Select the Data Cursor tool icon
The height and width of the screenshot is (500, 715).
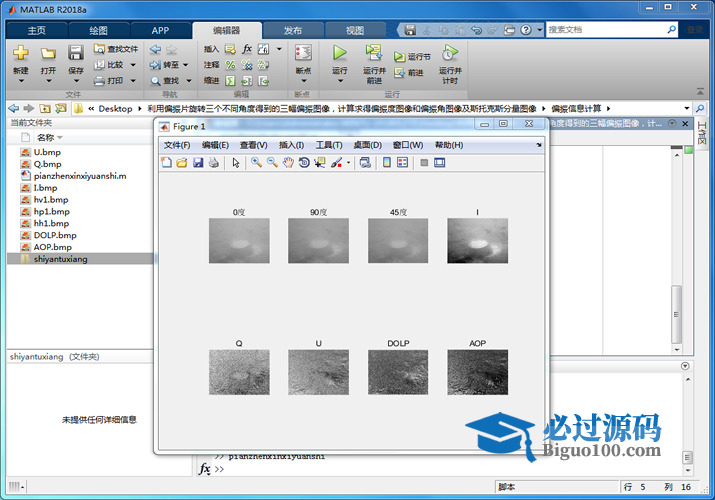coord(320,163)
